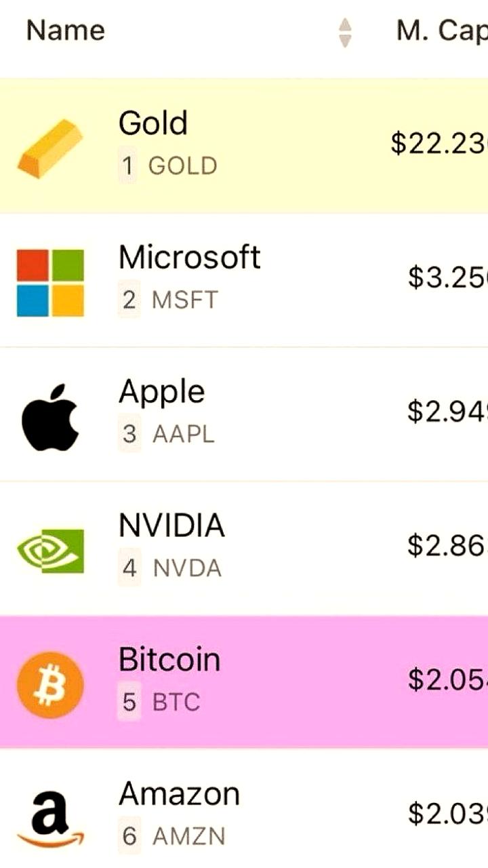Viewport: 488px width, 868px height.
Task: Toggle the Name column sort arrows
Action: coord(345,32)
